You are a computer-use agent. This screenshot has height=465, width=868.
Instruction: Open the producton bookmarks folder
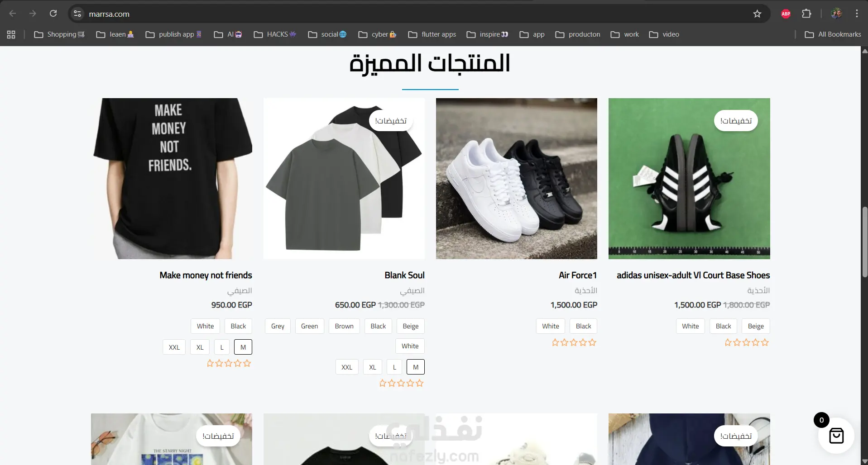click(578, 34)
